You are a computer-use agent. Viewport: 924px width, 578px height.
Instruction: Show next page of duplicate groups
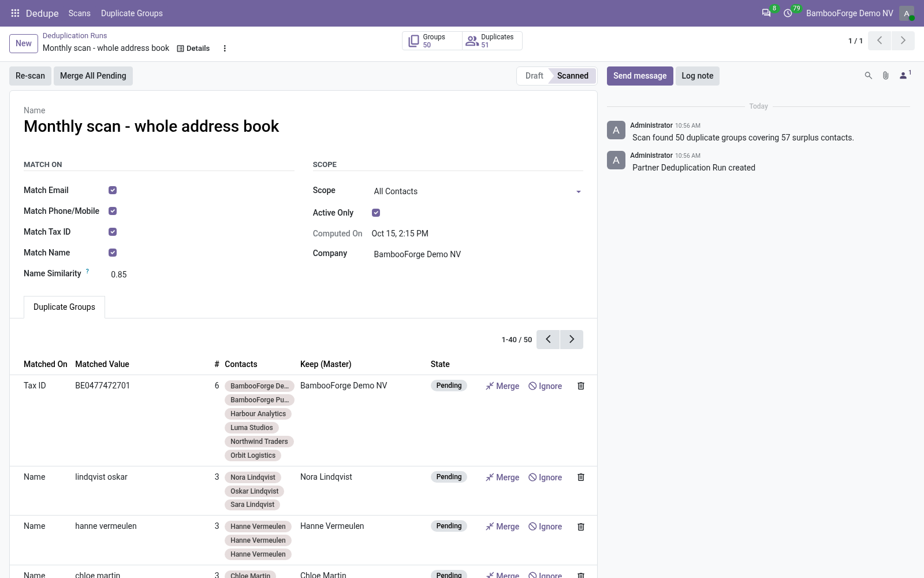[572, 339]
